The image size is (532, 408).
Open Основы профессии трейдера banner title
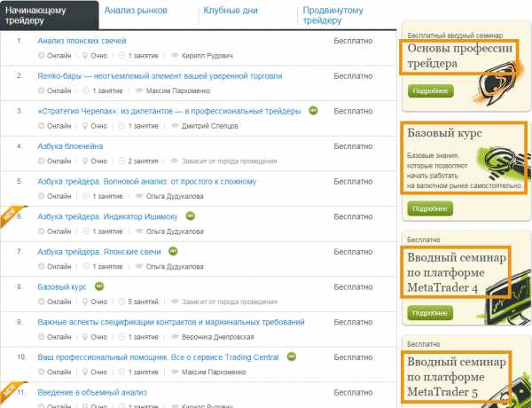coord(459,56)
